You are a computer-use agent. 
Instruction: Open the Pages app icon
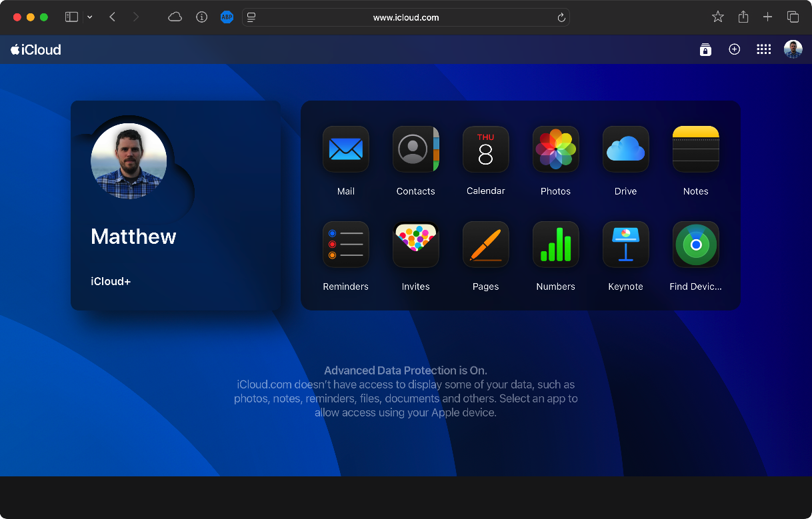point(485,245)
